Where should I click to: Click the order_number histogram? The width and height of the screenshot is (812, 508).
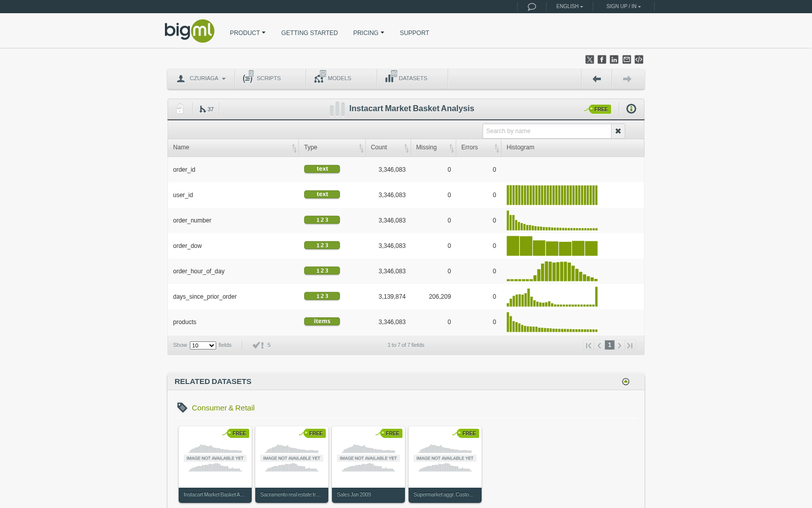[x=552, y=220]
